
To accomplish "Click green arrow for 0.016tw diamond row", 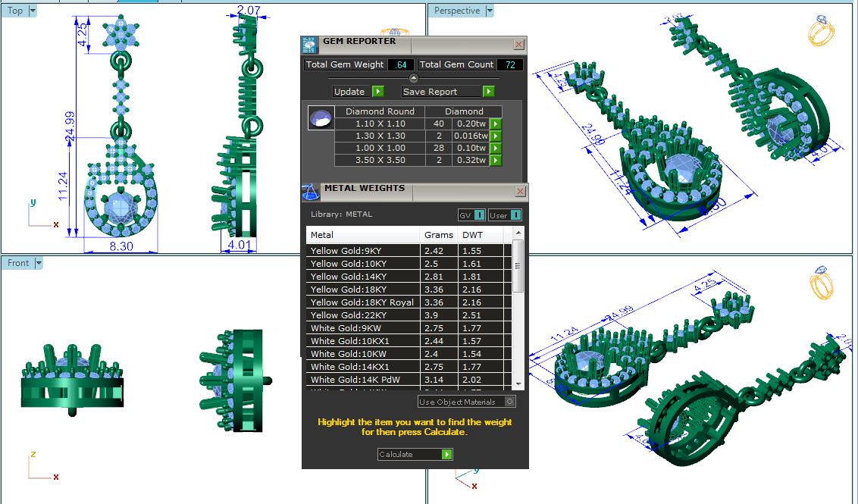I will [x=496, y=136].
